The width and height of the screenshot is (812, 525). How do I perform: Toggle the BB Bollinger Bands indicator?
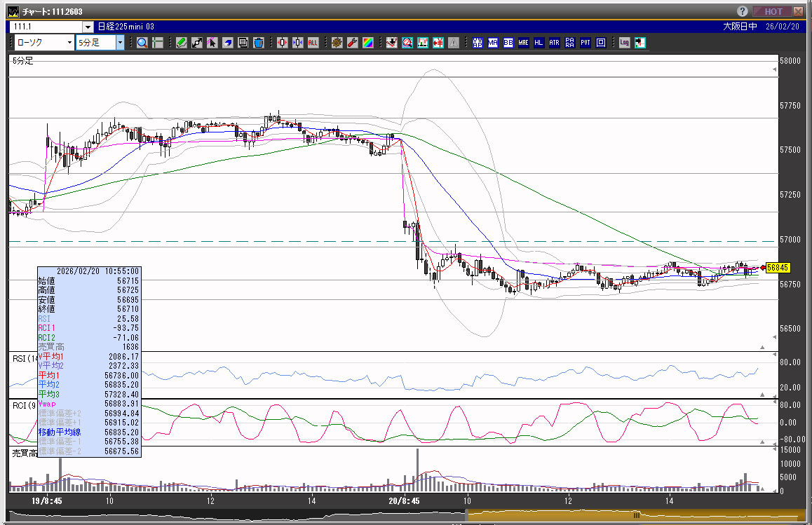point(508,43)
